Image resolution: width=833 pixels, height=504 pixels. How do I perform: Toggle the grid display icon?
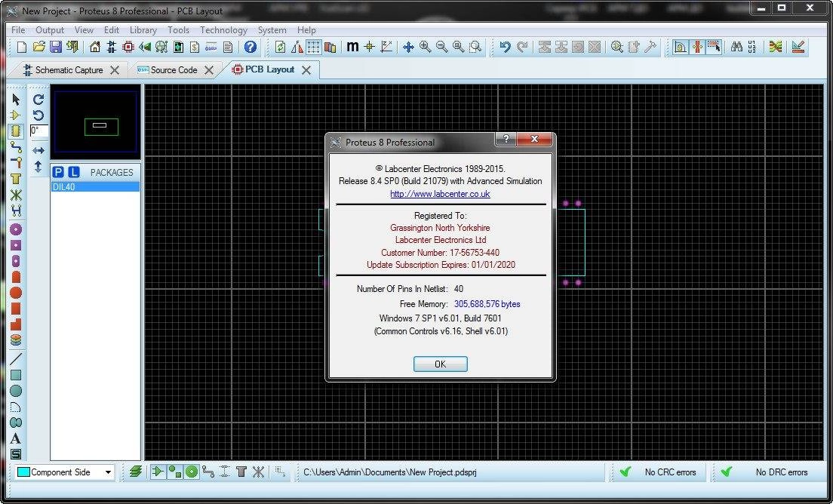click(x=313, y=48)
